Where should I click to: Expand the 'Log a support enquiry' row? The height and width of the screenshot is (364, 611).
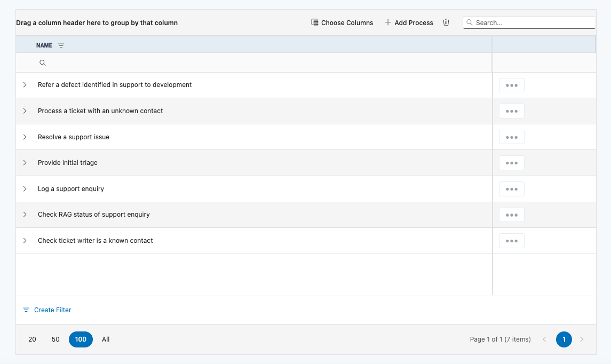(x=25, y=189)
